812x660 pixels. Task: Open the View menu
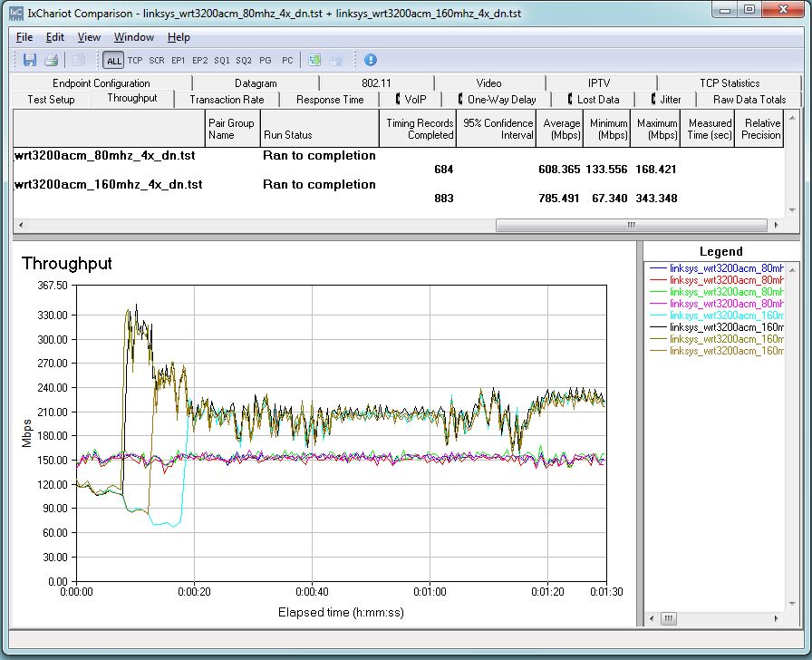tap(89, 37)
